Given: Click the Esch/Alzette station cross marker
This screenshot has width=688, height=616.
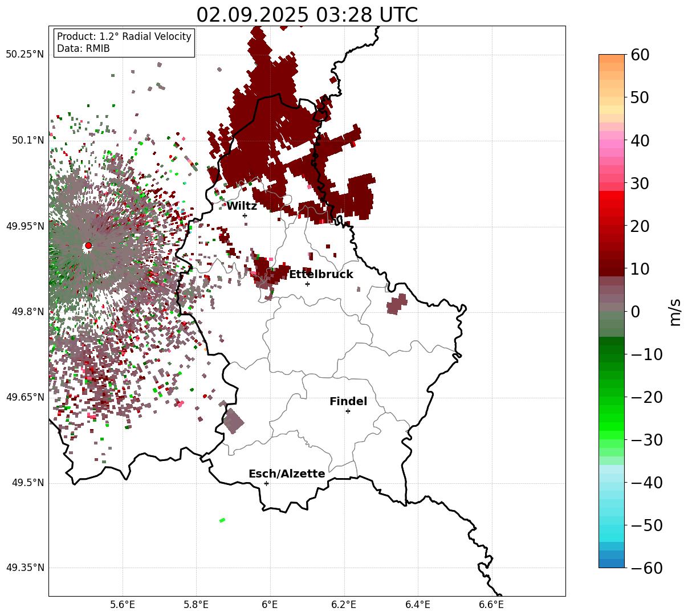Looking at the screenshot, I should pos(266,483).
